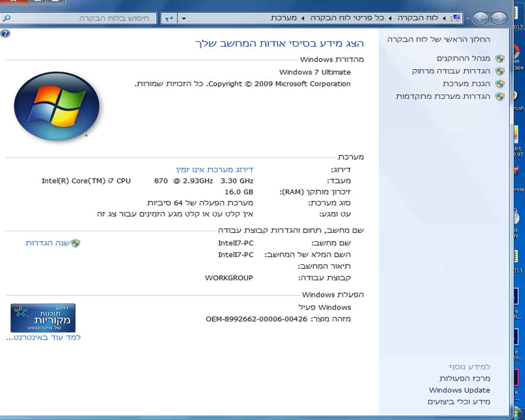Viewport: 525px width, 420px height.
Task: Go back using the round Back arrow button
Action: click(499, 18)
